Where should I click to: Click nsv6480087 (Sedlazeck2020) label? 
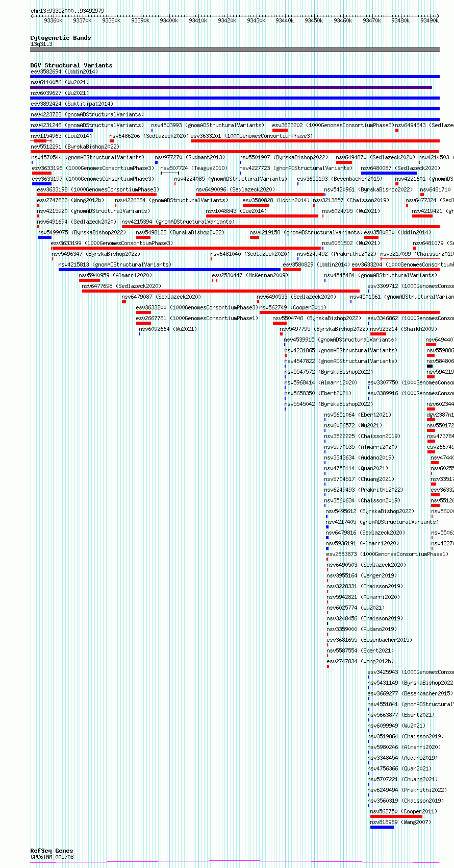click(x=400, y=168)
